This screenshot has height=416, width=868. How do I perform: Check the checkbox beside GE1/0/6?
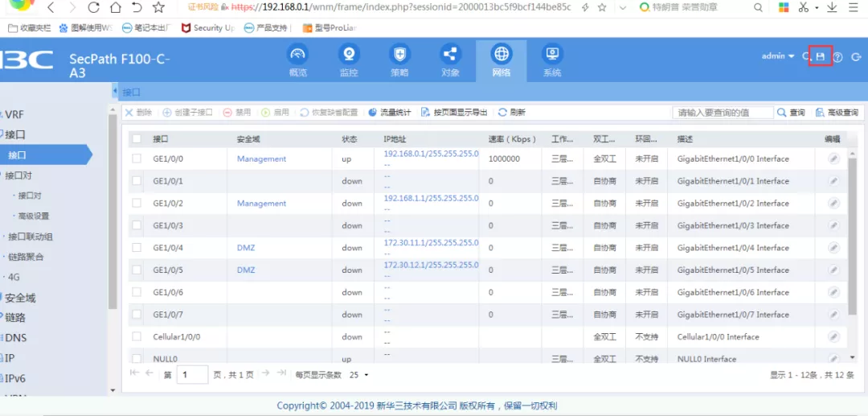[x=137, y=292]
